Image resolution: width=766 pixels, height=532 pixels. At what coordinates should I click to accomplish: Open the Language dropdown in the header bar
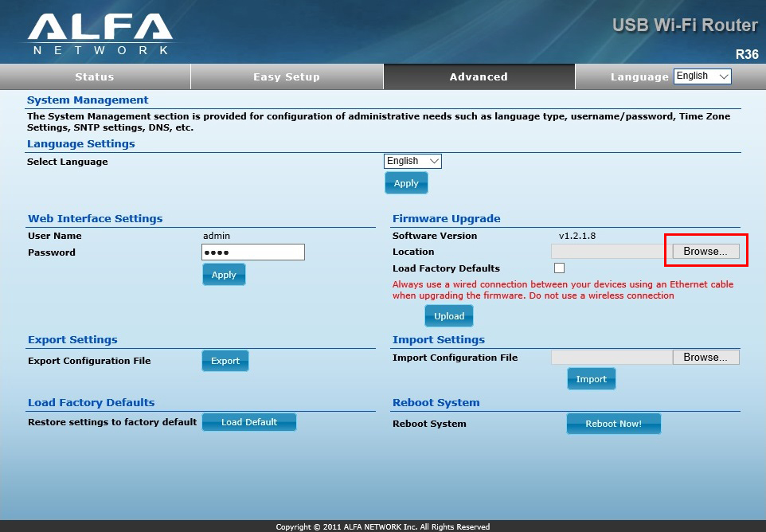pyautogui.click(x=702, y=76)
